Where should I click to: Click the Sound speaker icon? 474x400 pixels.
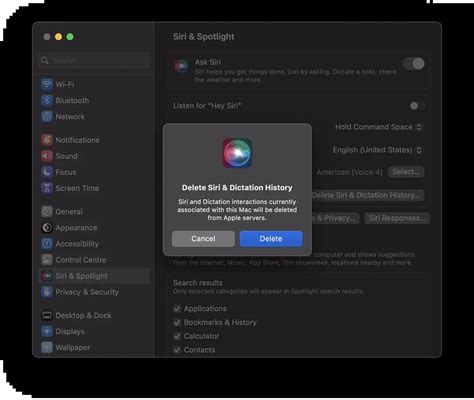[47, 156]
